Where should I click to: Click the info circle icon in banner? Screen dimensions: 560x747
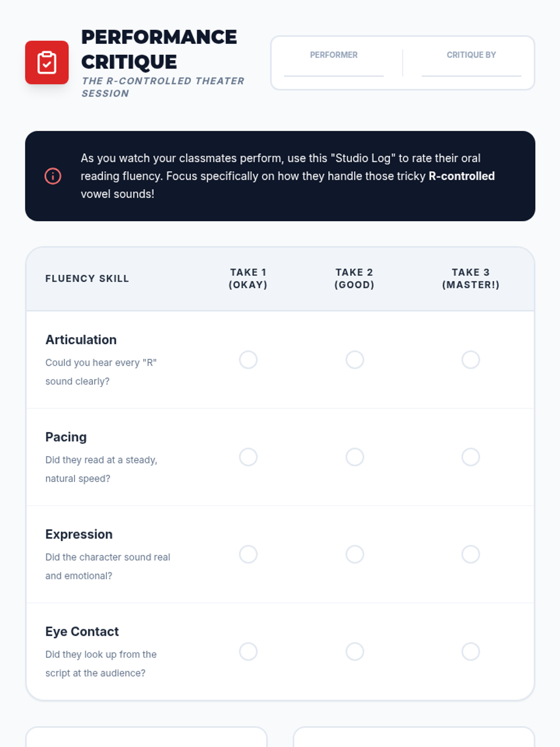tap(53, 176)
